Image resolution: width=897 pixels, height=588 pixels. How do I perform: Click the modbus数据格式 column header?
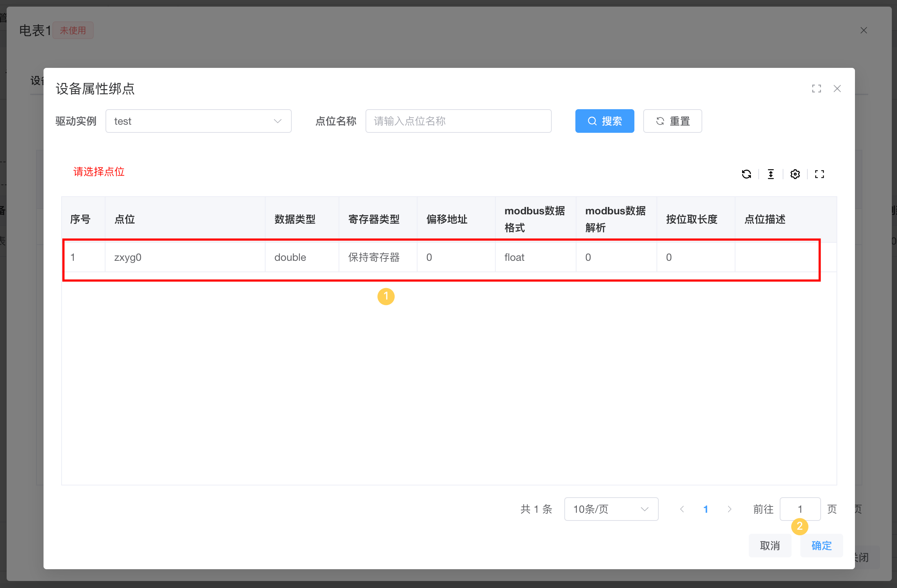coord(536,219)
